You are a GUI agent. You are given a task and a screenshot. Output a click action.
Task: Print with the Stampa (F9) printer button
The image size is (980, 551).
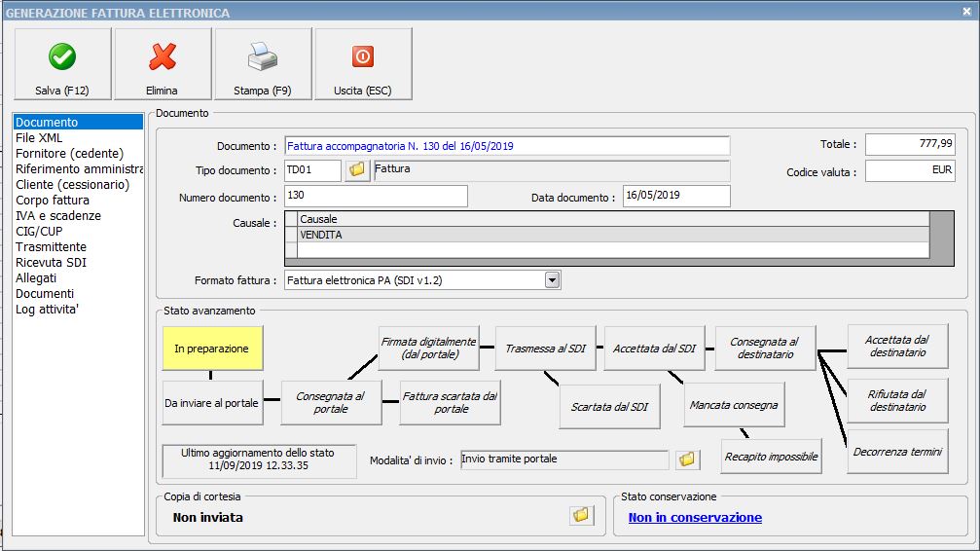[263, 64]
